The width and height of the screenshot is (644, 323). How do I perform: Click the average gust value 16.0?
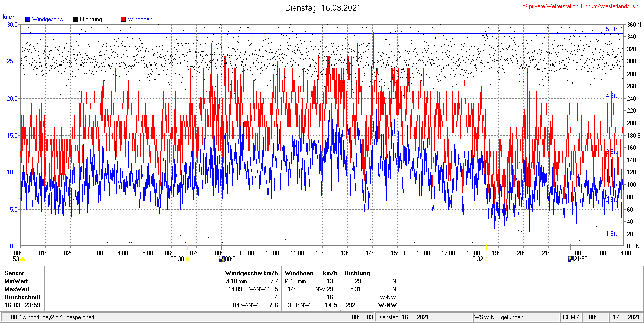click(x=332, y=297)
